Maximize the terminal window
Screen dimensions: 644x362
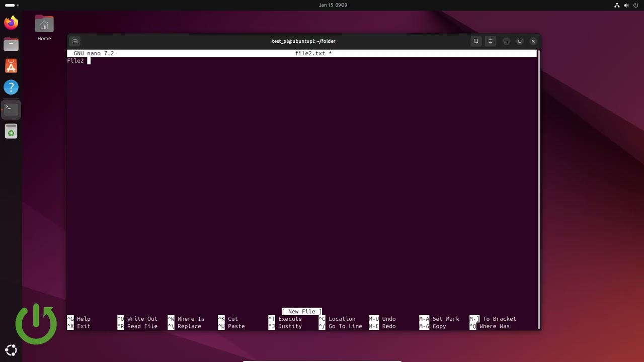coord(520,41)
